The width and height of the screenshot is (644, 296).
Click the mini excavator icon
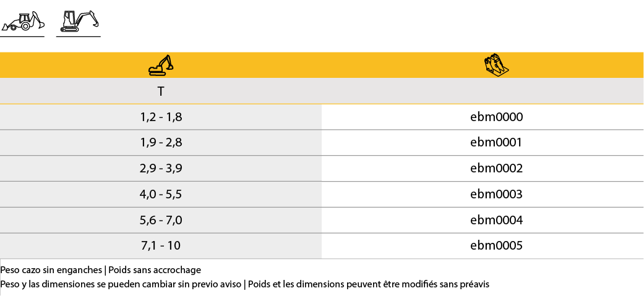tap(79, 21)
